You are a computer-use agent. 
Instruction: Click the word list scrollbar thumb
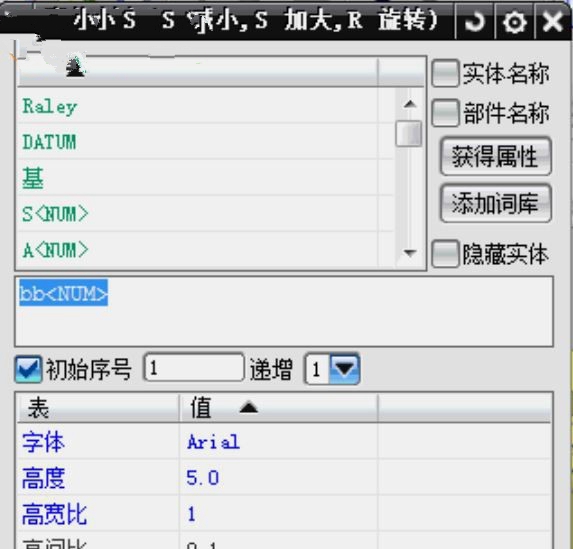[x=409, y=133]
